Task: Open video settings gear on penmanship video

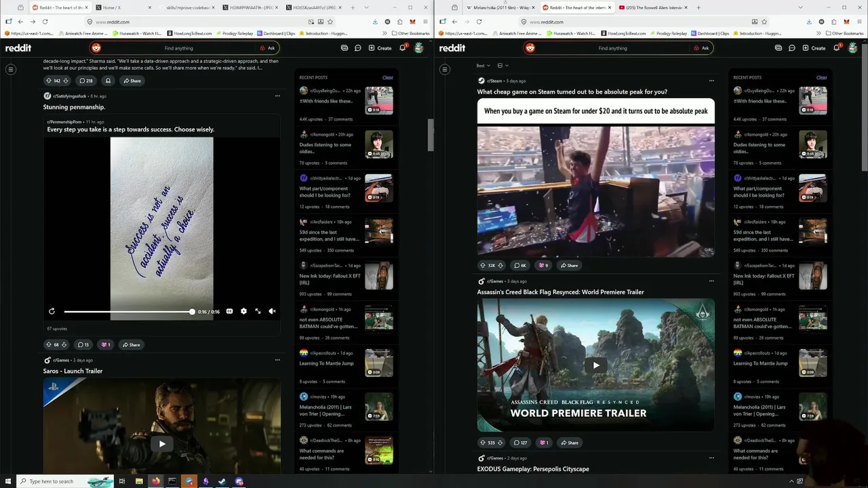Action: [243, 311]
